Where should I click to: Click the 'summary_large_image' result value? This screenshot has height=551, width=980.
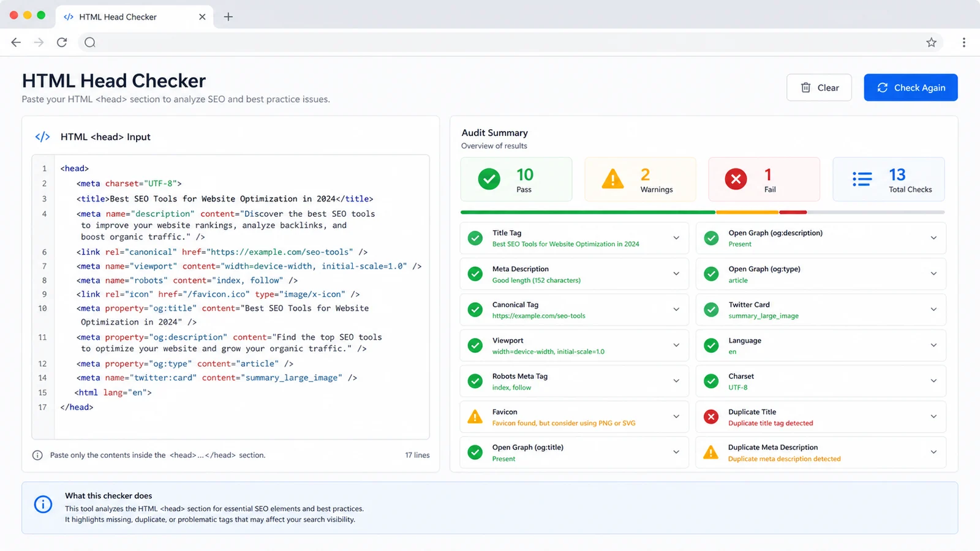point(763,316)
